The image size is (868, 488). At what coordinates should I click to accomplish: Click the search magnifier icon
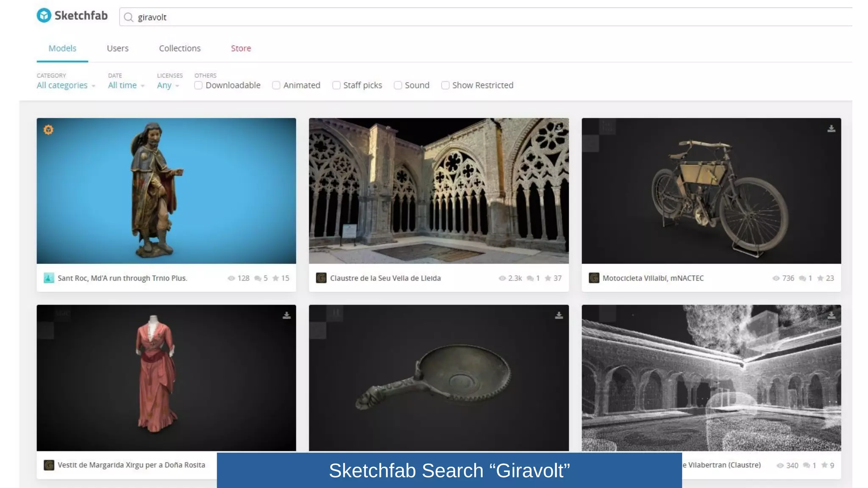128,17
